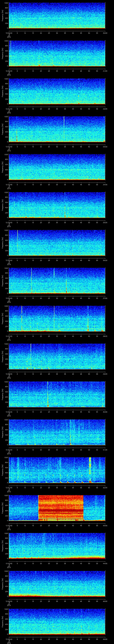Click the "12:29:00" start time label

(9, 33)
